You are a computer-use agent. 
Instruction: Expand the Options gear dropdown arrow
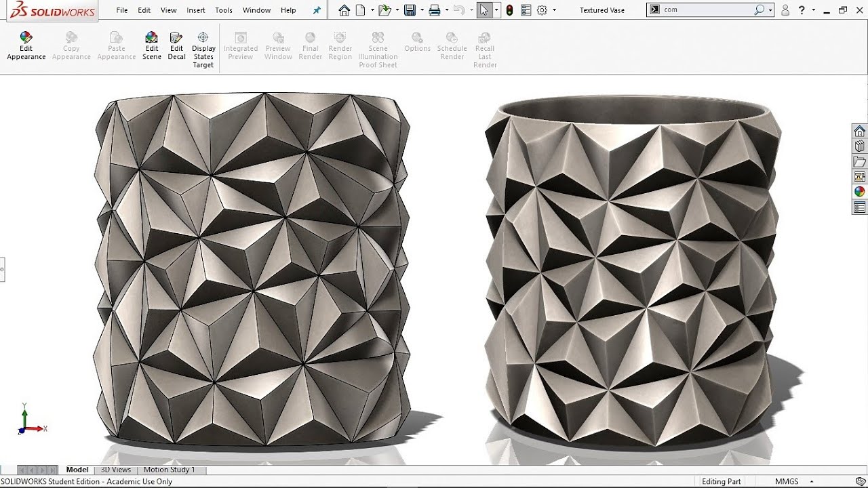[x=554, y=10]
